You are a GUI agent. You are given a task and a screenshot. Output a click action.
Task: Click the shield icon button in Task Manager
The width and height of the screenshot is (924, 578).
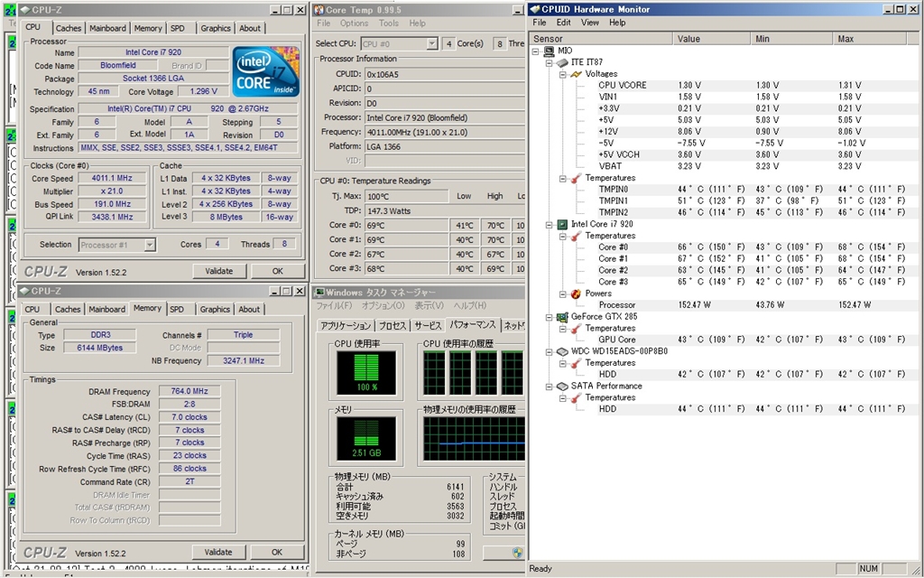click(x=517, y=553)
